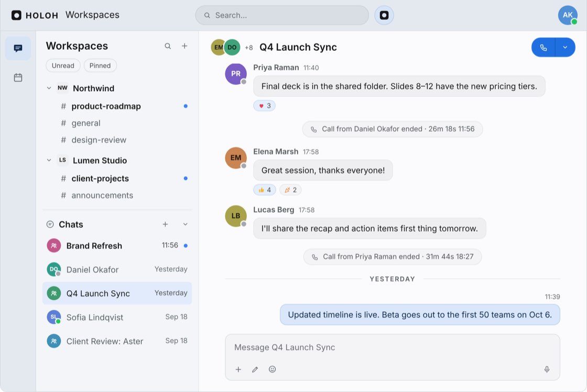Click the Chats section icon

click(50, 224)
